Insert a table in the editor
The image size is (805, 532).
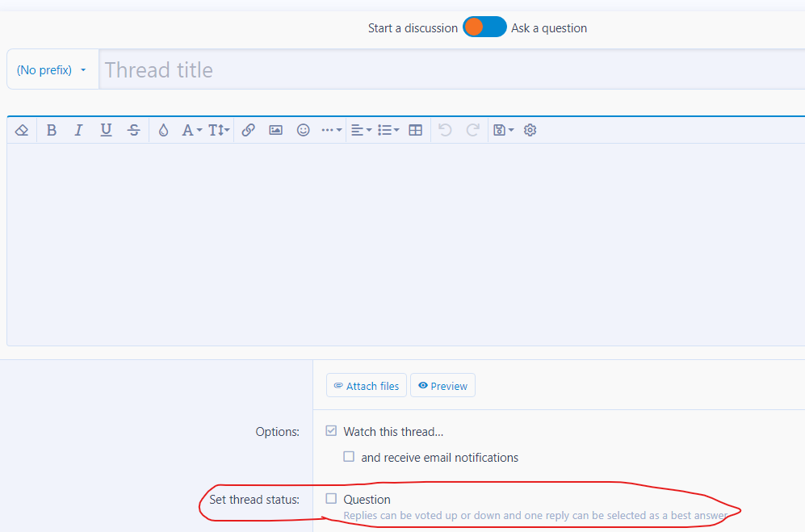[x=415, y=131]
